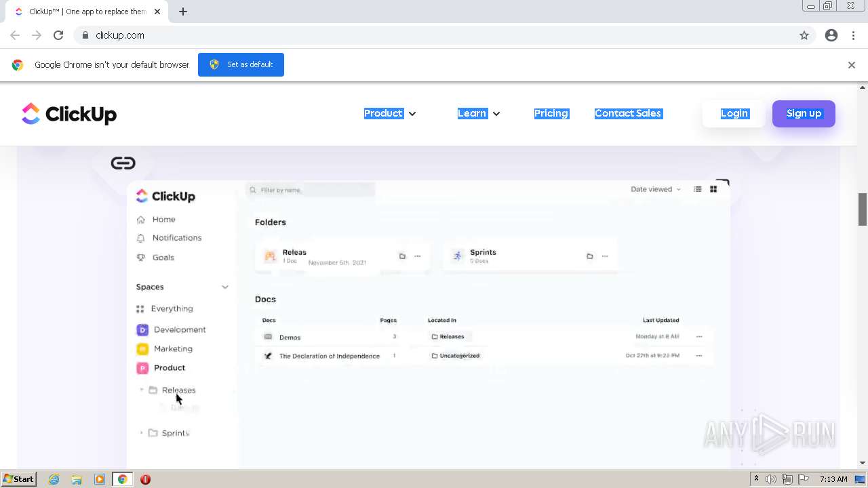Close the ClickUp browser tab
Viewport: 868px width, 488px height.
(157, 12)
